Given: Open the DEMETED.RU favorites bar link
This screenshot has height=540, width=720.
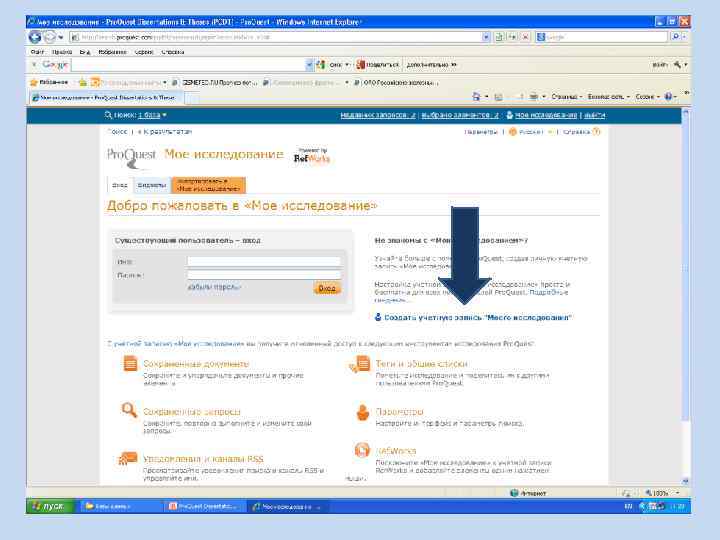Looking at the screenshot, I should pos(215,83).
